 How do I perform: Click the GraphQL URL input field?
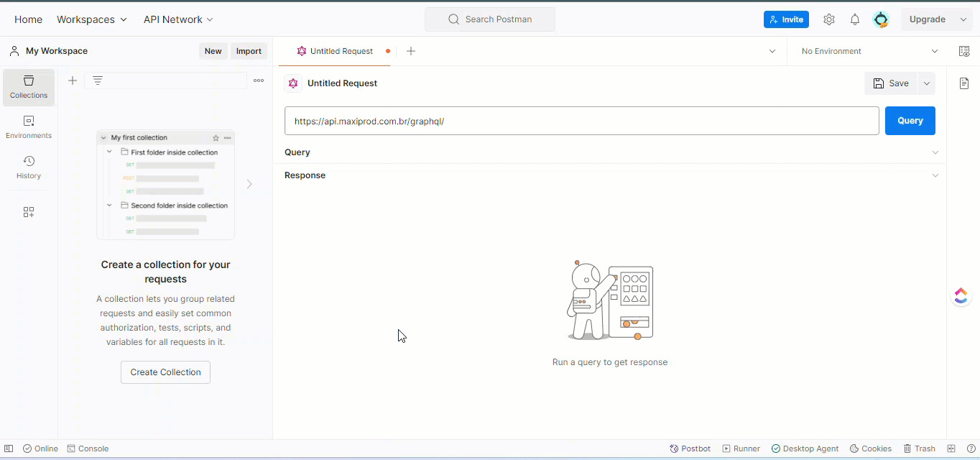point(582,121)
